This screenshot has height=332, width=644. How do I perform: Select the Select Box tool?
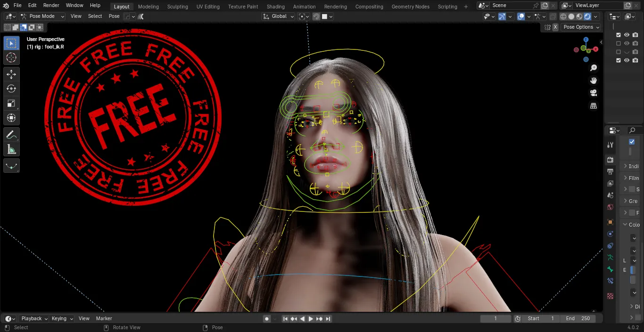click(12, 43)
